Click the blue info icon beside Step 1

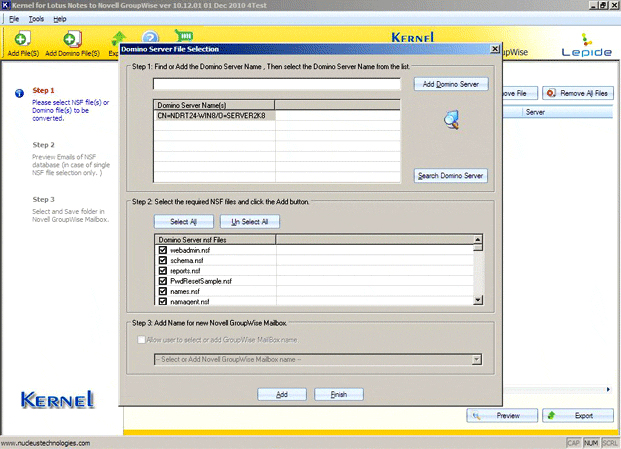pos(19,93)
